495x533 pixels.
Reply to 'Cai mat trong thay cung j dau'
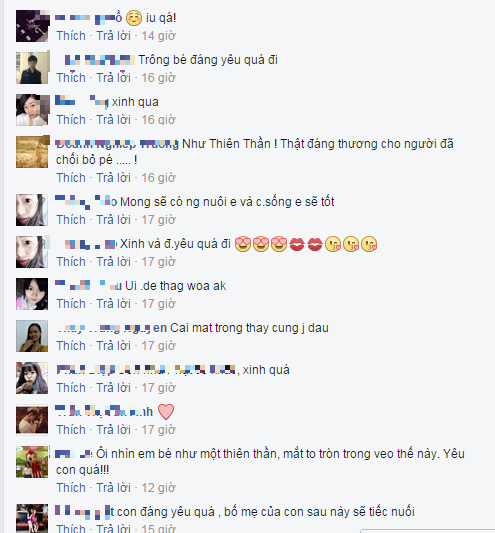(114, 346)
